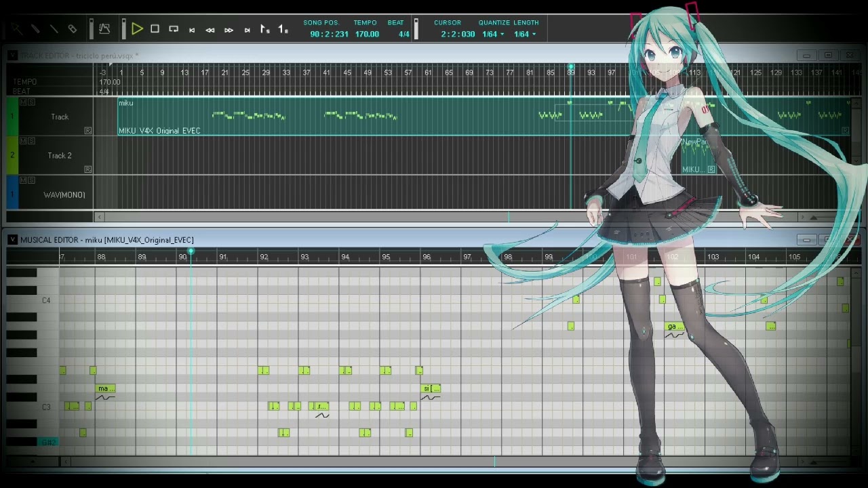Image resolution: width=868 pixels, height=488 pixels.
Task: Set the start marker flag
Action: point(265,29)
